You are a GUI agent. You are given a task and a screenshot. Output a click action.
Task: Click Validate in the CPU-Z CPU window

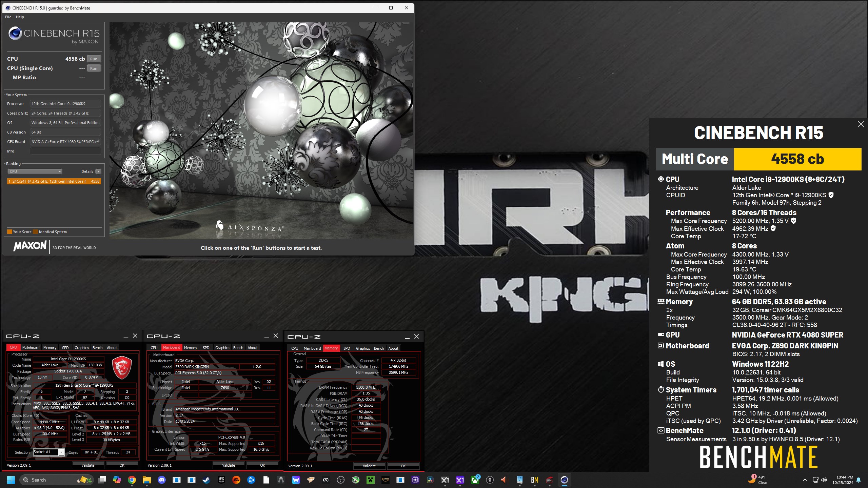tap(88, 465)
